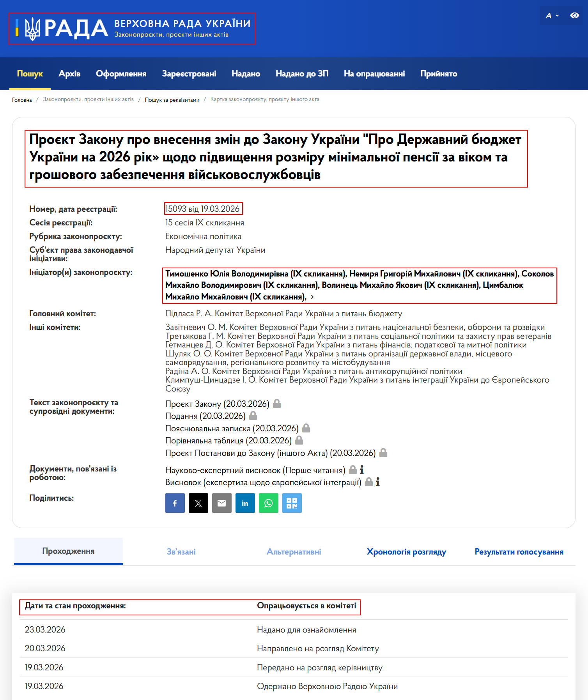This screenshot has width=588, height=700.
Task: Open initiator Тимошенко Юлія Володимирівна link
Action: pyautogui.click(x=256, y=274)
